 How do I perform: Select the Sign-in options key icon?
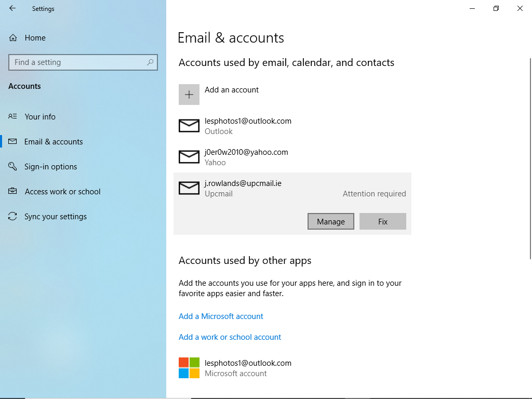coord(12,166)
